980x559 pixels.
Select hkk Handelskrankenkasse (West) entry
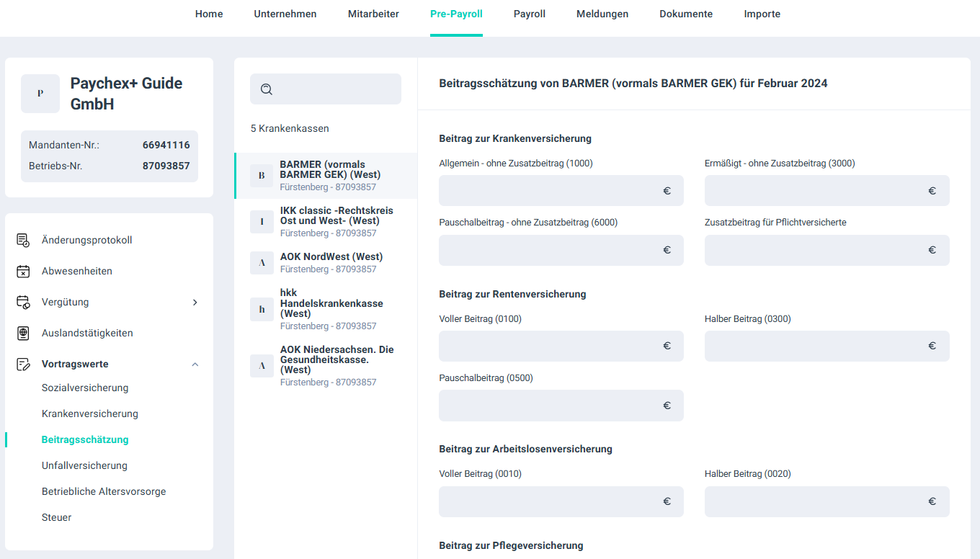click(x=326, y=310)
